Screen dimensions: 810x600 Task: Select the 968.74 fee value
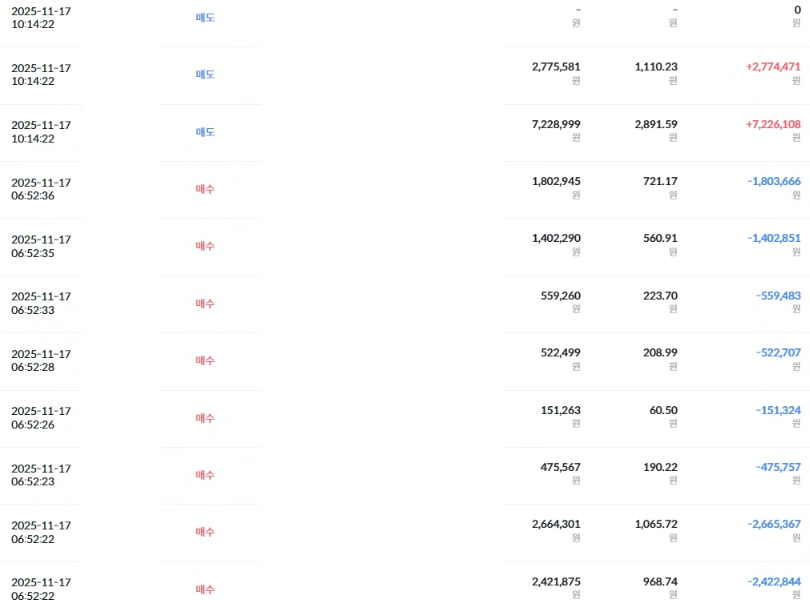tap(660, 581)
